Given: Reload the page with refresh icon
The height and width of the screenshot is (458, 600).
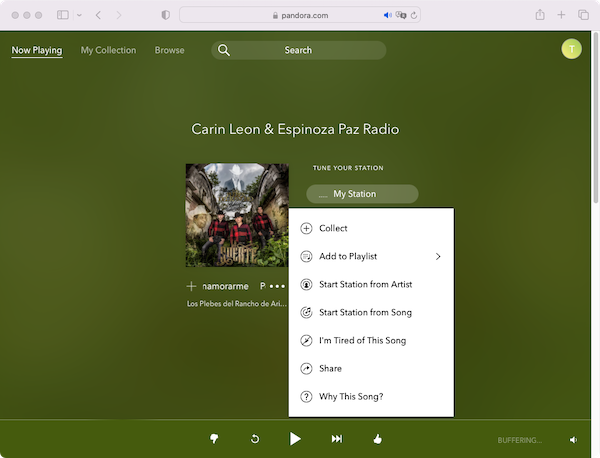Looking at the screenshot, I should [x=414, y=15].
